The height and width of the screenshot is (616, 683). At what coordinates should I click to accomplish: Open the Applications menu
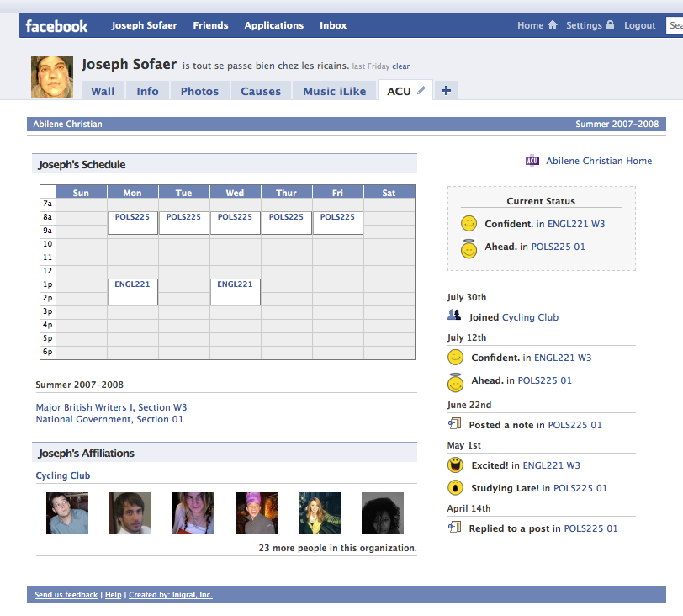point(274,25)
